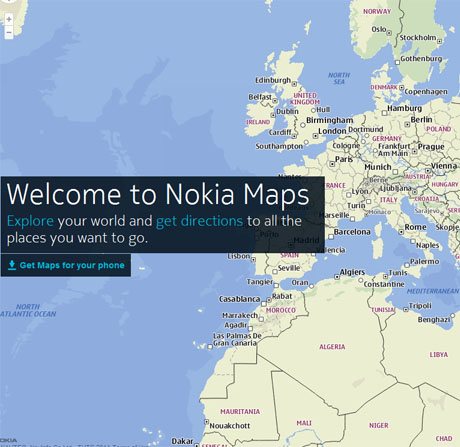This screenshot has height=447, width=460.
Task: Select the Lisbon city label
Action: click(239, 256)
